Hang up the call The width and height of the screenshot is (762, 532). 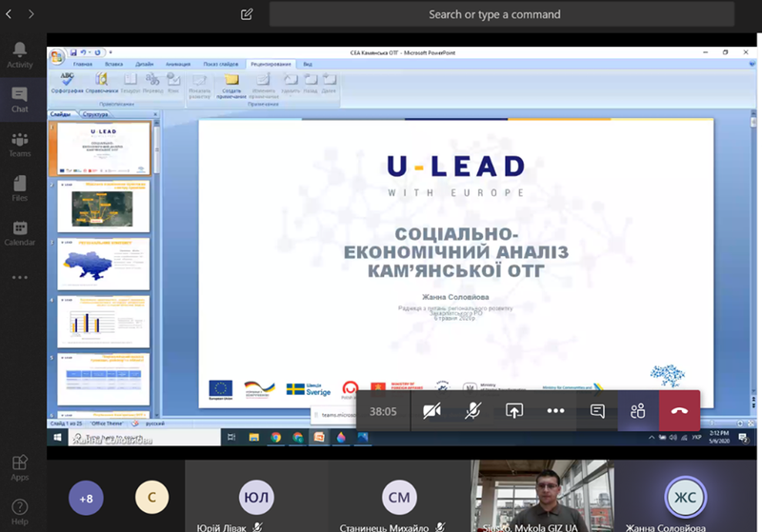[679, 410]
